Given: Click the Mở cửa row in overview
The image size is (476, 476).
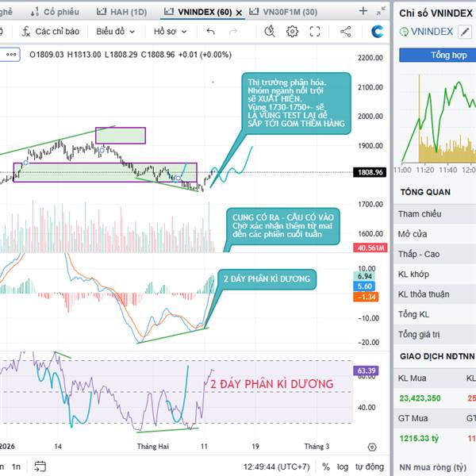Looking at the screenshot, I should point(435,234).
